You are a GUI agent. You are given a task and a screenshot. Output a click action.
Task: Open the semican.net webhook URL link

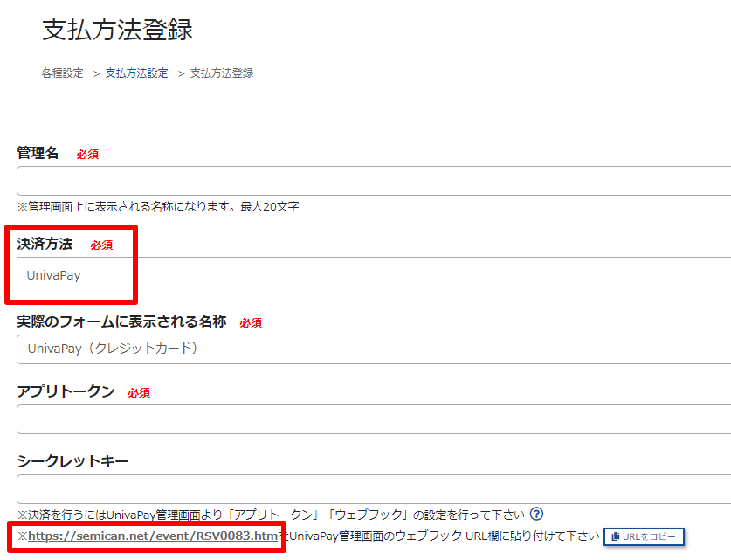[x=153, y=536]
